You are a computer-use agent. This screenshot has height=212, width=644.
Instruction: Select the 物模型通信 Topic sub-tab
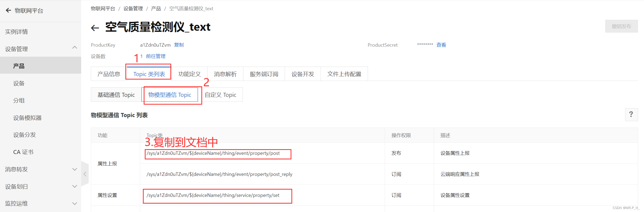tap(170, 95)
